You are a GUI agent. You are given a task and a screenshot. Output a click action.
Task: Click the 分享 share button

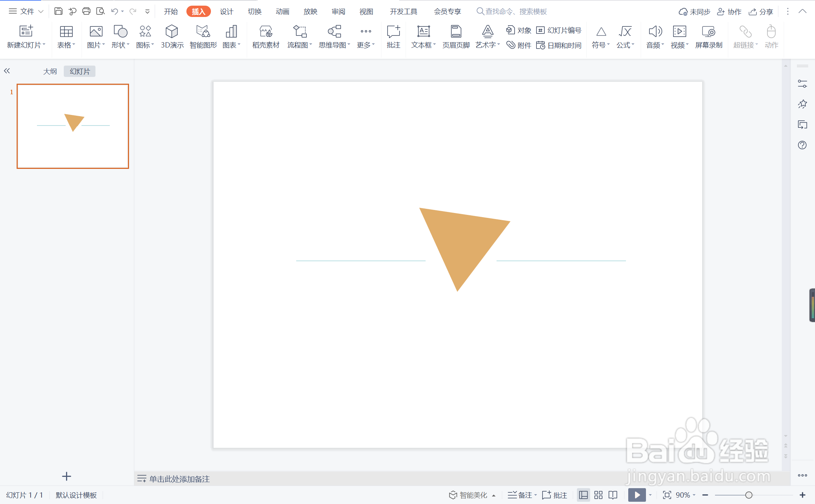point(761,12)
